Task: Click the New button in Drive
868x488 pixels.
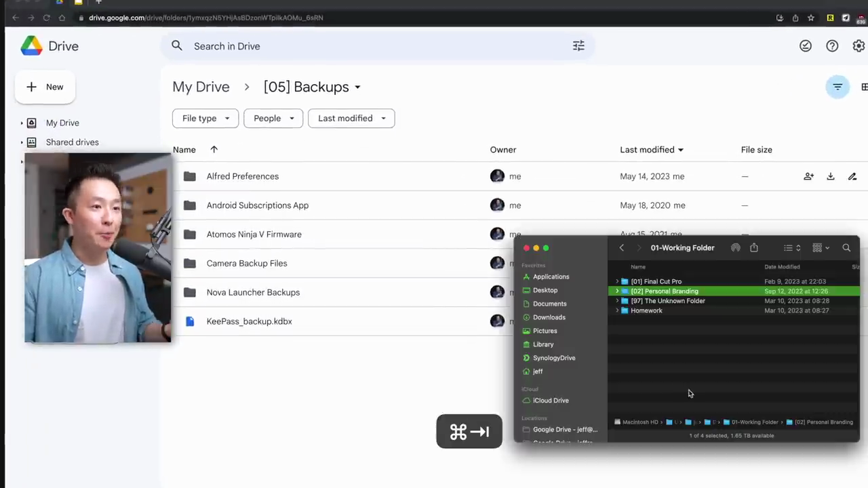Action: pos(45,87)
